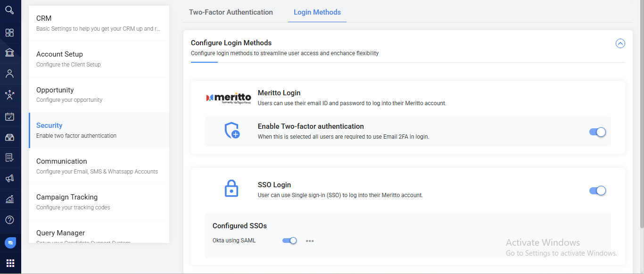Open the megaphone campaigns icon

click(x=9, y=178)
